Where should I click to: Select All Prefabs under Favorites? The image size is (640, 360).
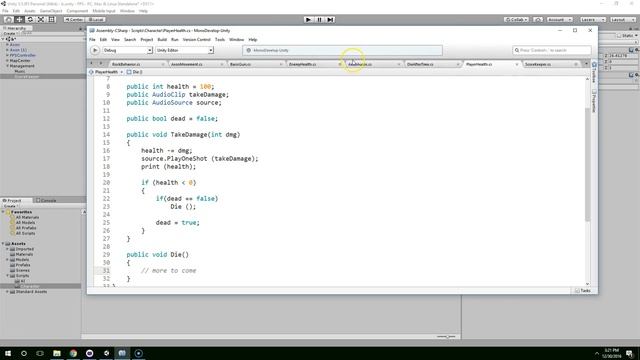pos(25,228)
